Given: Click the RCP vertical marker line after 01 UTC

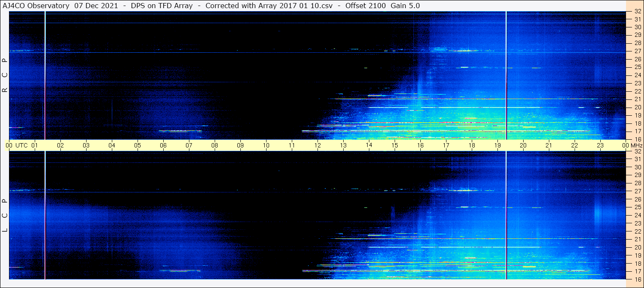Looking at the screenshot, I should (45, 75).
